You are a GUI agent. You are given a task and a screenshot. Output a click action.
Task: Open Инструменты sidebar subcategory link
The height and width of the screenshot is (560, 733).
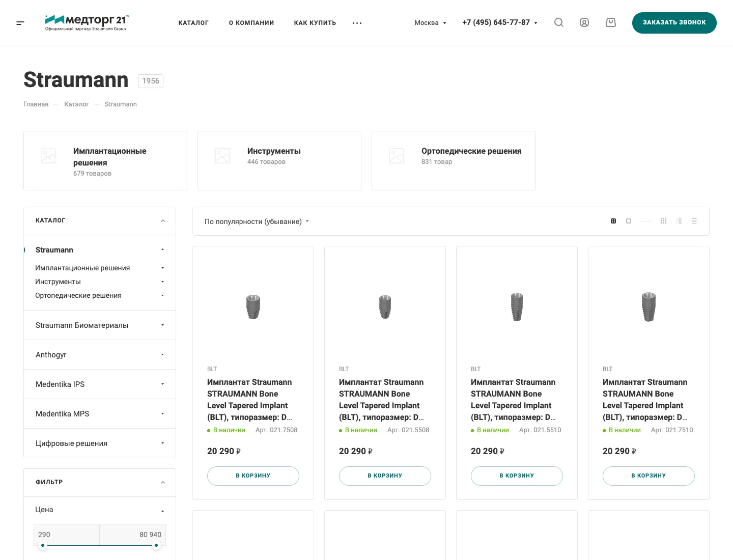pyautogui.click(x=58, y=282)
